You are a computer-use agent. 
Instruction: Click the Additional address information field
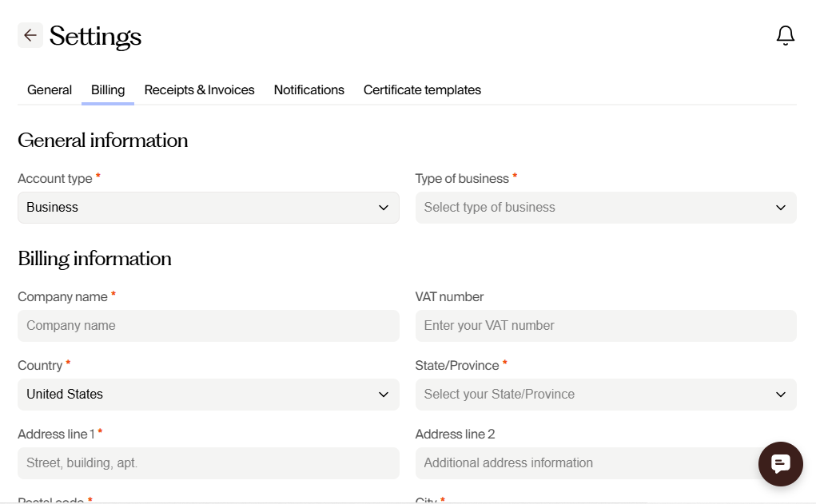(x=583, y=463)
